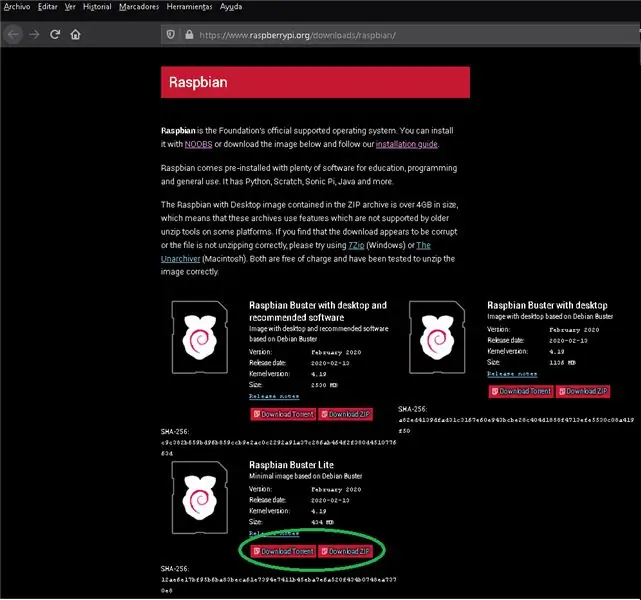Follow the 7Zip link
Image resolution: width=641 pixels, height=600 pixels.
[x=356, y=245]
